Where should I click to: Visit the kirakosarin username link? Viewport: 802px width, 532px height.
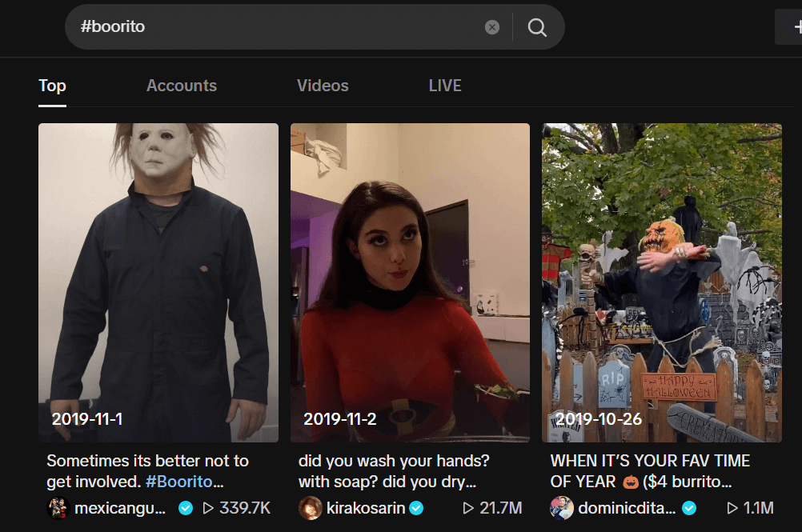(x=366, y=508)
